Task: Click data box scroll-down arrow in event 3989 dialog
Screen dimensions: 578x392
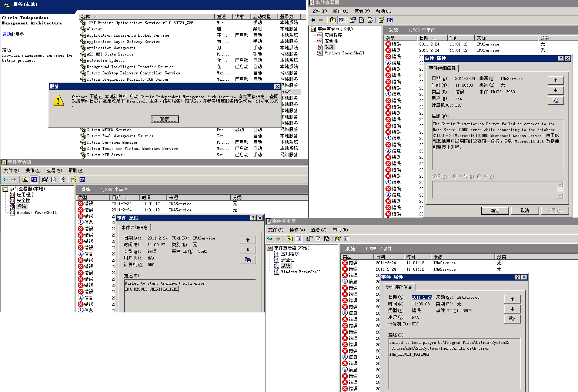Action: [560, 195]
